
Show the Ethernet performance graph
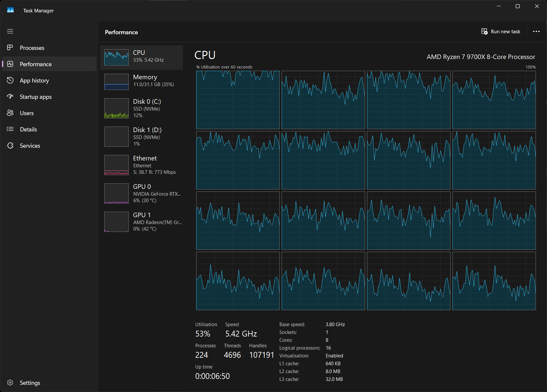(141, 165)
